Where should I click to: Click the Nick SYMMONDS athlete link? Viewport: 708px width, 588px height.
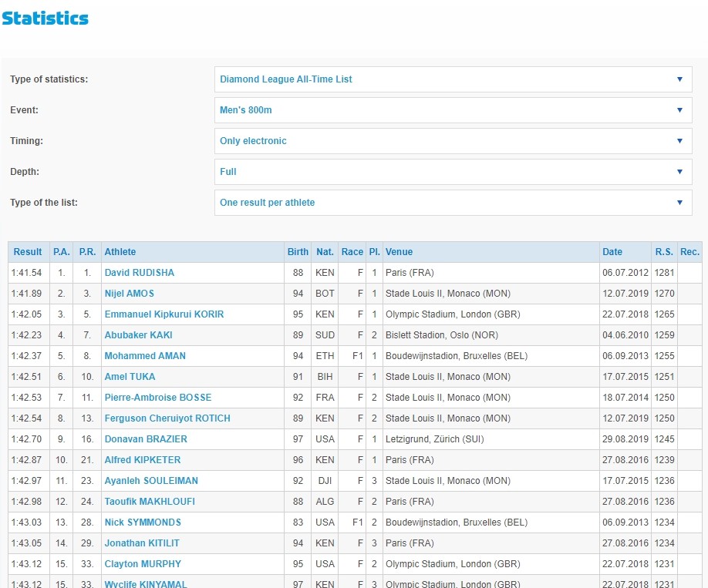coord(143,522)
